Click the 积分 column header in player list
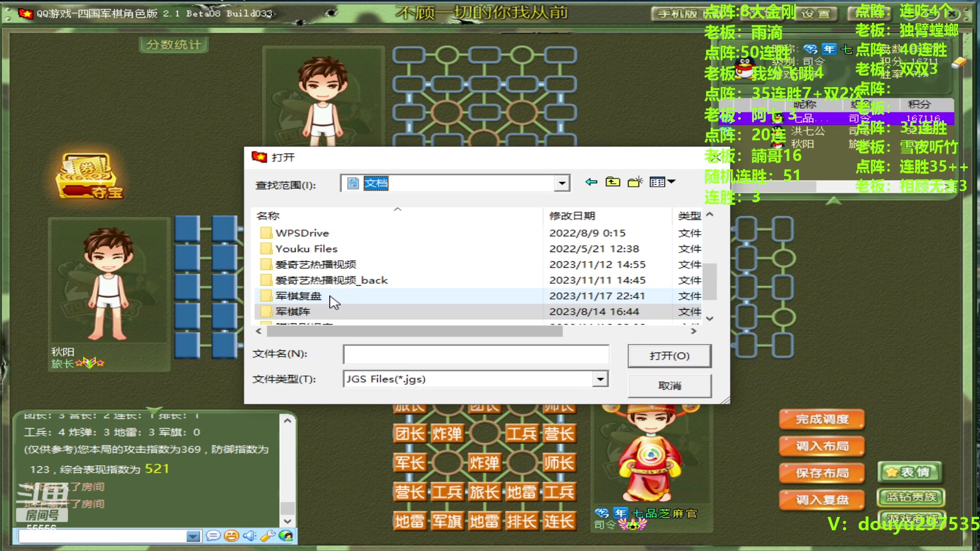This screenshot has width=980, height=551. click(919, 105)
